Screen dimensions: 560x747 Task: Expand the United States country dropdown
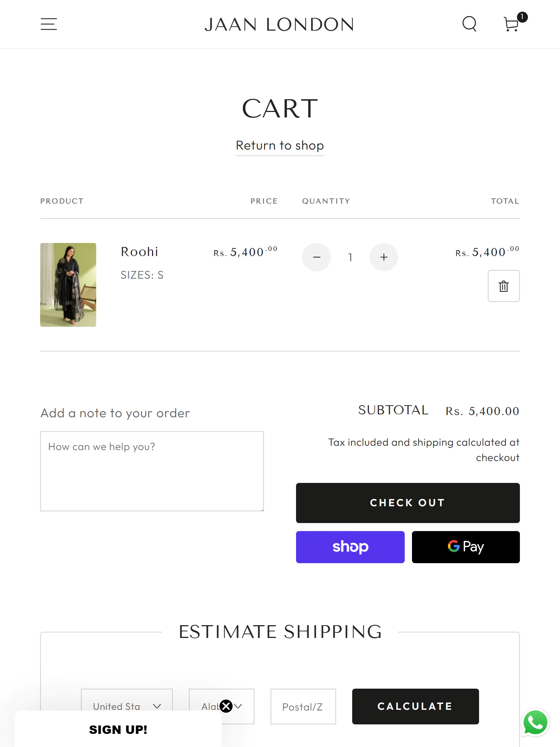[127, 706]
